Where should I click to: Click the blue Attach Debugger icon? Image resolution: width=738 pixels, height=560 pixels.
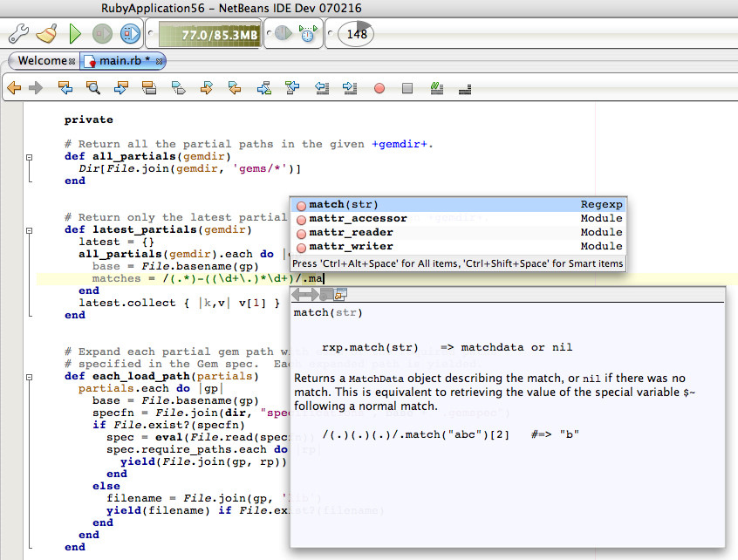(130, 34)
